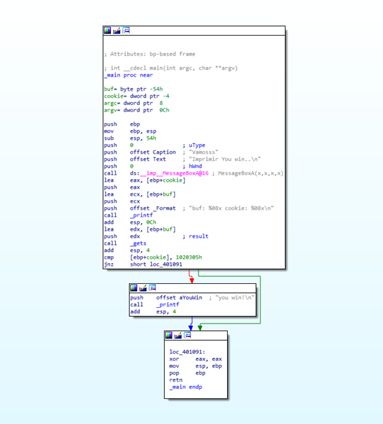Select the 1020305h constant in cmp instruction

pos(189,257)
